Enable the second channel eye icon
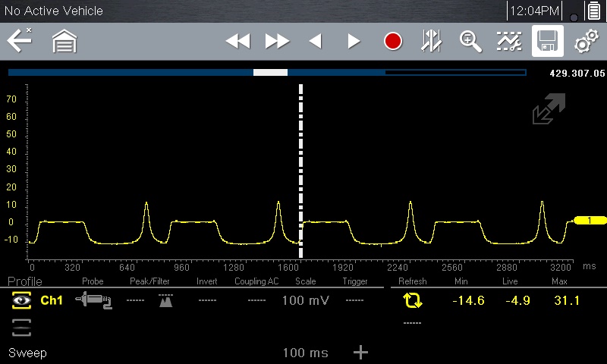The width and height of the screenshot is (607, 364). [22, 328]
